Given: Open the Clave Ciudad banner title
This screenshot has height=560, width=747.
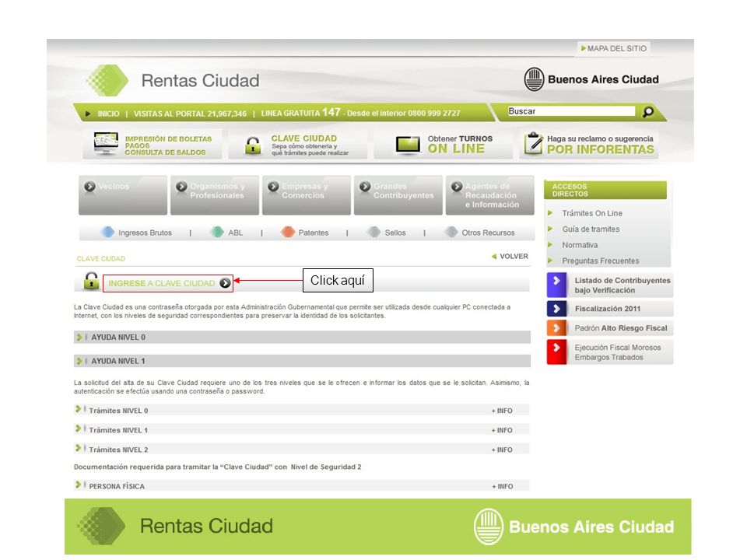Looking at the screenshot, I should (304, 138).
